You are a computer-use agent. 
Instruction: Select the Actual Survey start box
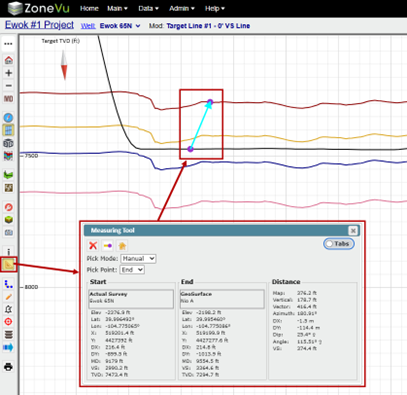pos(131,298)
